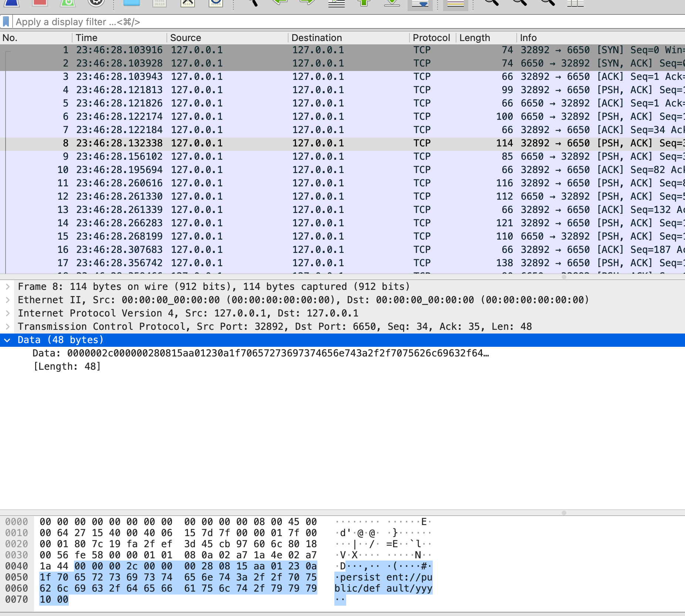
Task: Expand the Frame 8 details tree
Action: click(x=7, y=287)
